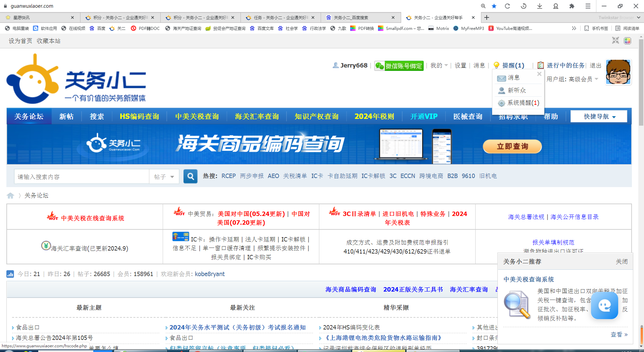The width and height of the screenshot is (644, 352).
Task: Open the 海关汇率查询 nav item
Action: pyautogui.click(x=257, y=116)
